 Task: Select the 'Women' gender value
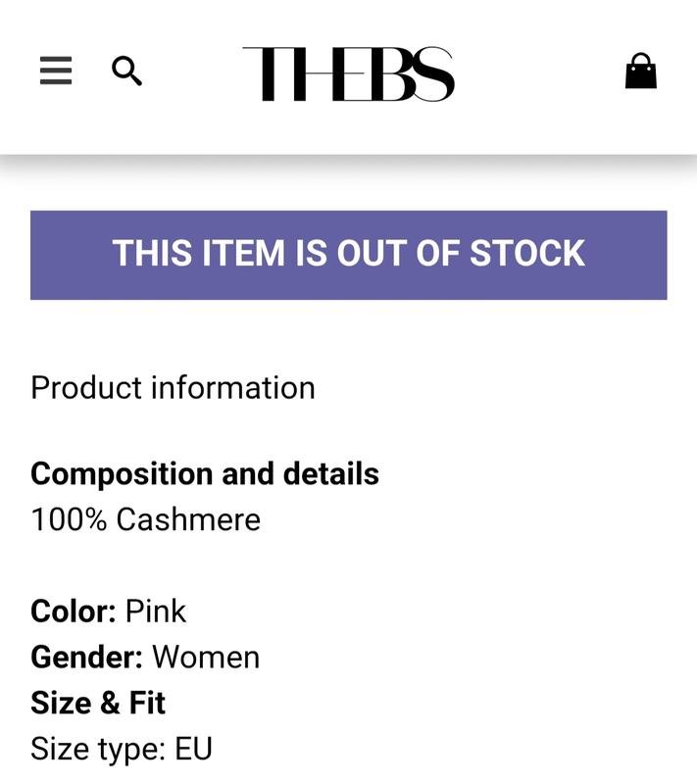click(206, 657)
